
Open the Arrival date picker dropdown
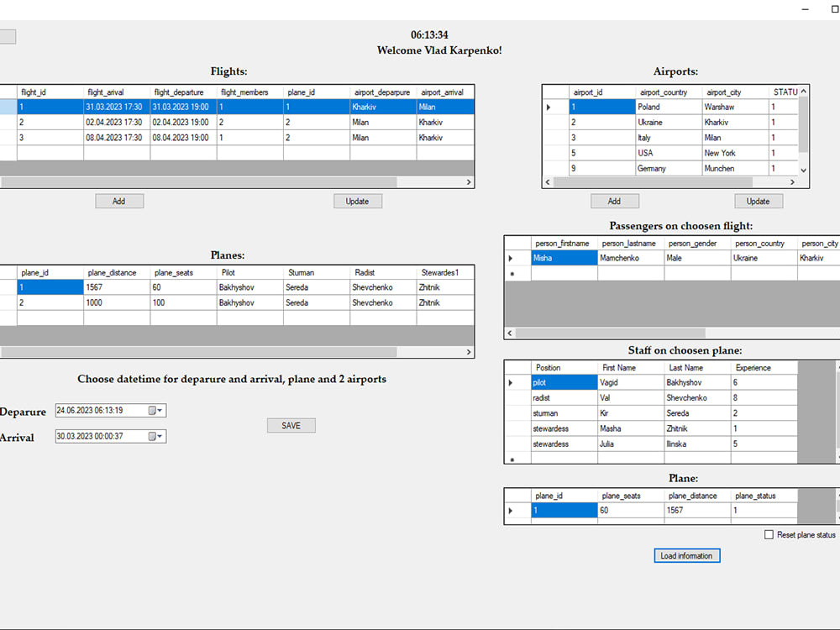(155, 436)
